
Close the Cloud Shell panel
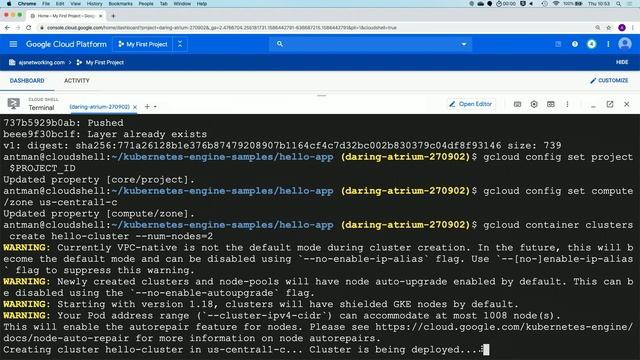(x=627, y=104)
